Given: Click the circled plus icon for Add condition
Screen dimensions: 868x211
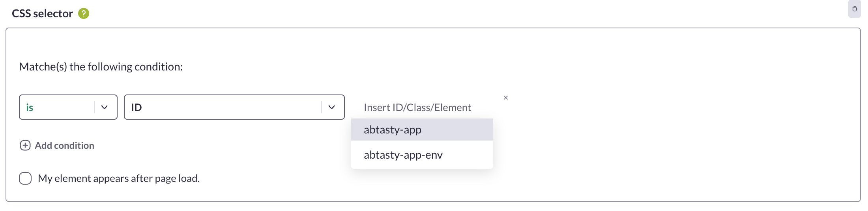Looking at the screenshot, I should [x=25, y=146].
